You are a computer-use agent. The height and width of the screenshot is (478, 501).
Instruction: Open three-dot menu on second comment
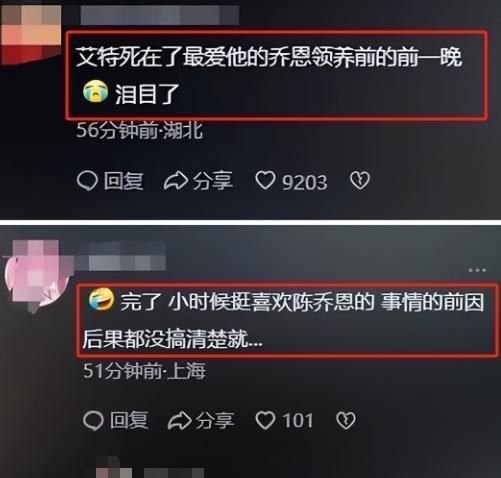tap(477, 270)
